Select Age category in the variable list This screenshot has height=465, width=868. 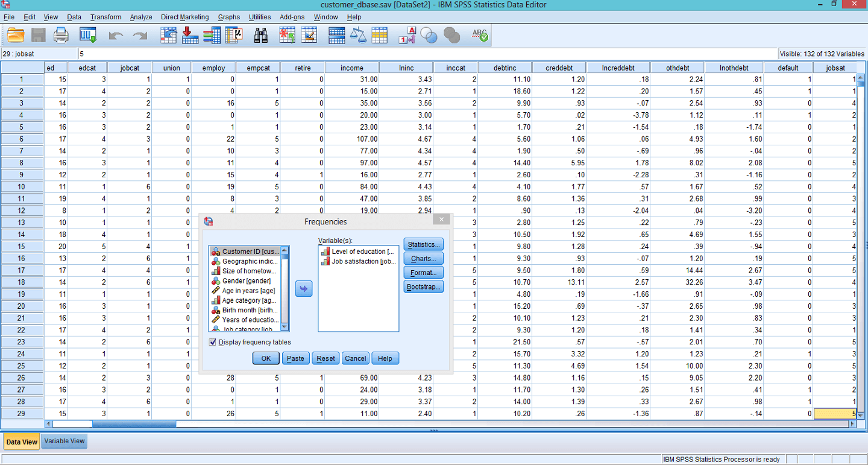tap(245, 300)
